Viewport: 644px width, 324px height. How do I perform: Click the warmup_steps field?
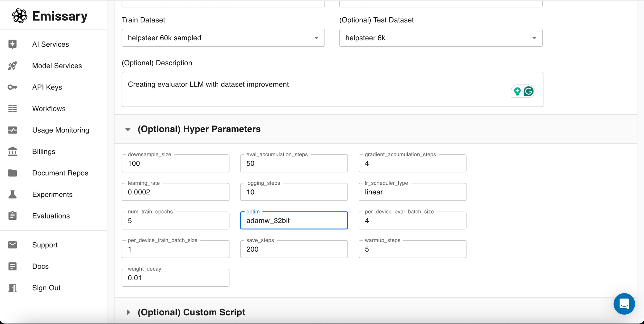(412, 249)
